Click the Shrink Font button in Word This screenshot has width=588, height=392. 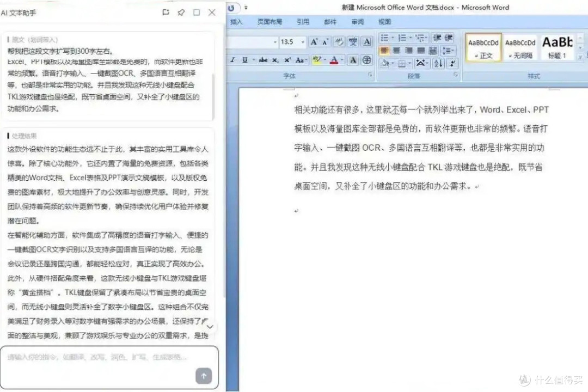coord(325,41)
